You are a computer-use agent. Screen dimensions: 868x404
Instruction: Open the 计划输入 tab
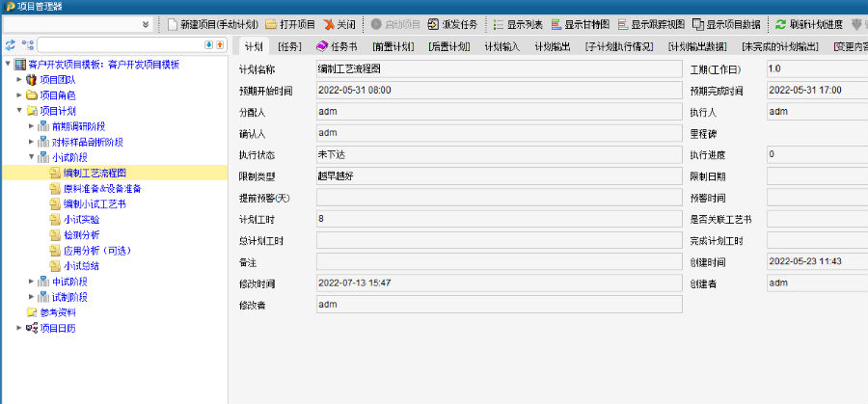click(x=502, y=47)
